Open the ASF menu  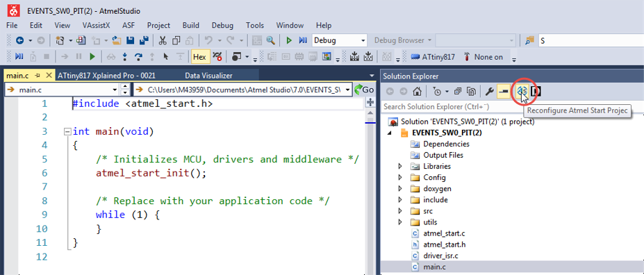[x=128, y=25]
